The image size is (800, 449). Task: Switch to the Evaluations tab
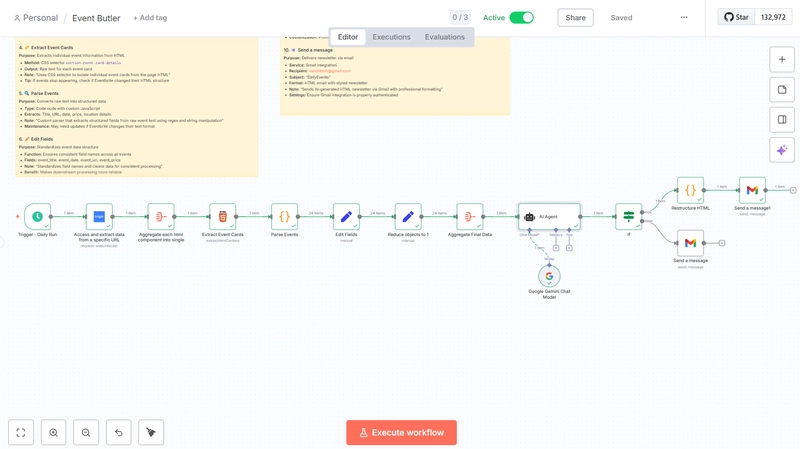click(x=444, y=37)
